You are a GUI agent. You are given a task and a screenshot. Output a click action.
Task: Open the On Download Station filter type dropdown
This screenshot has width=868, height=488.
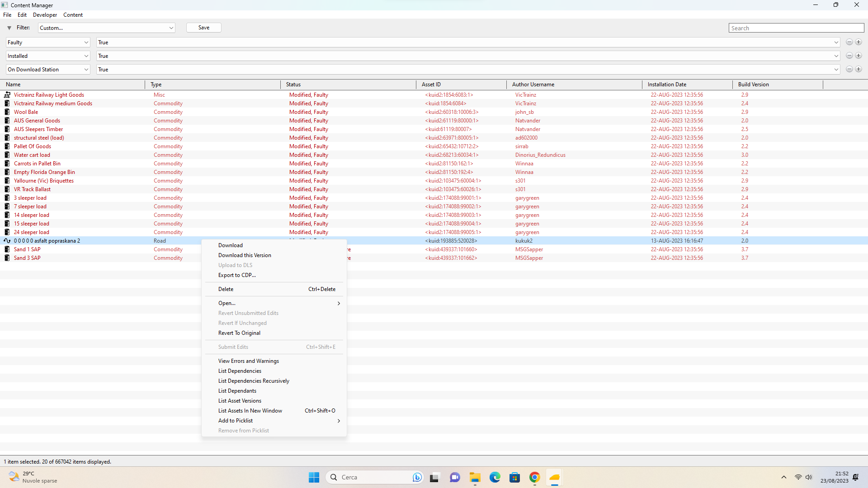point(48,70)
